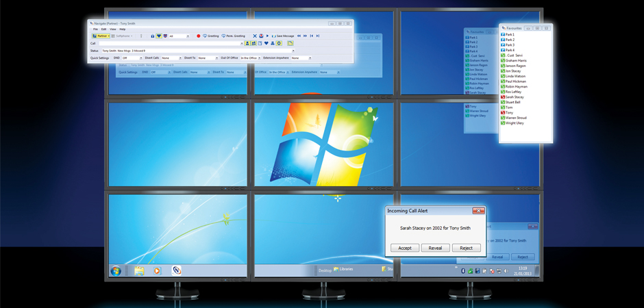The height and width of the screenshot is (308, 644).
Task: Open Windows Explorer from the taskbar
Action: [x=139, y=270]
